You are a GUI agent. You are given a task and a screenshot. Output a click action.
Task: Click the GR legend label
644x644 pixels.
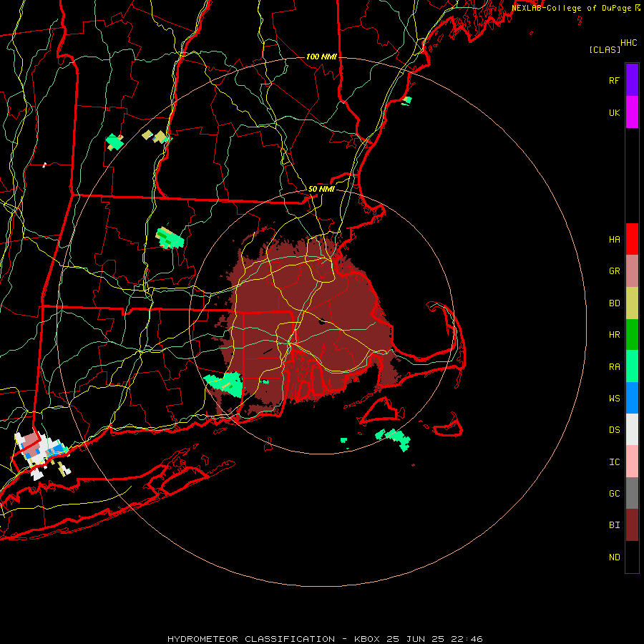pos(614,271)
